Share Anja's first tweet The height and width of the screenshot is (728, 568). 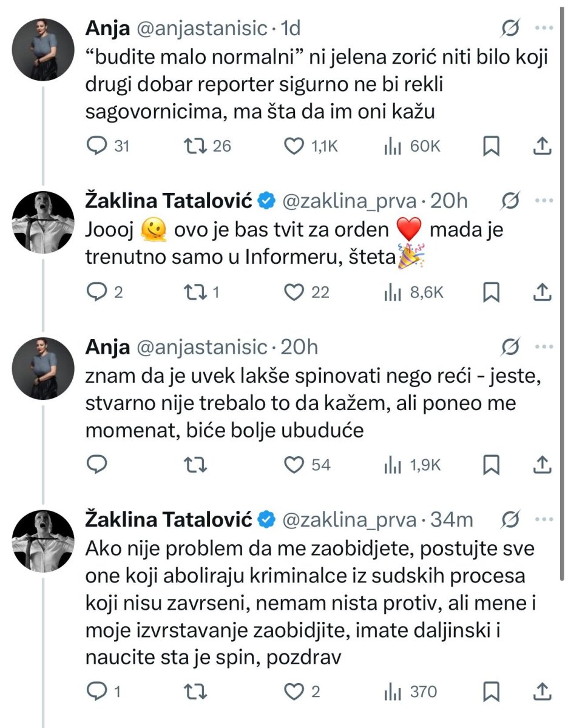tap(543, 146)
